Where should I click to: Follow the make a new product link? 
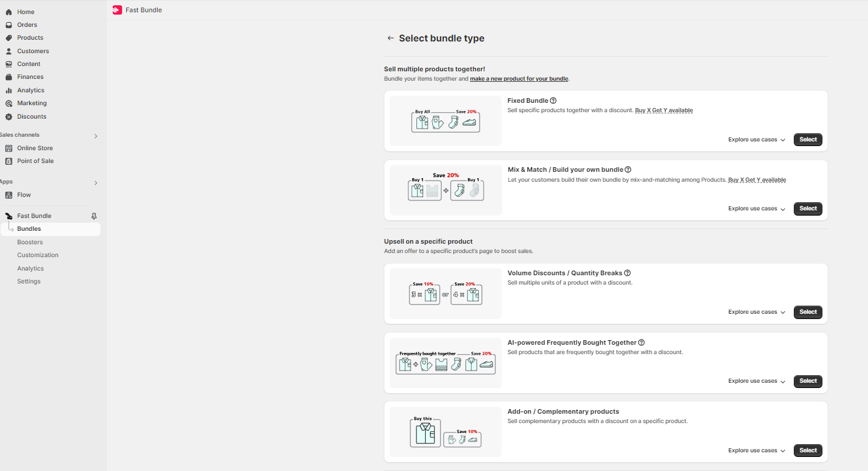click(x=519, y=79)
